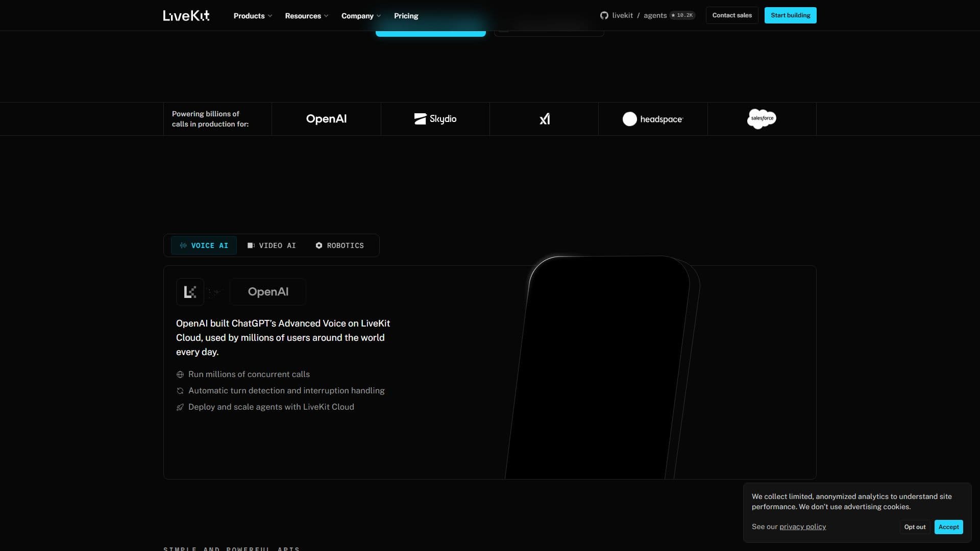Click 'Deploy and scale agents with LiveKit Cloud'

coord(271,407)
